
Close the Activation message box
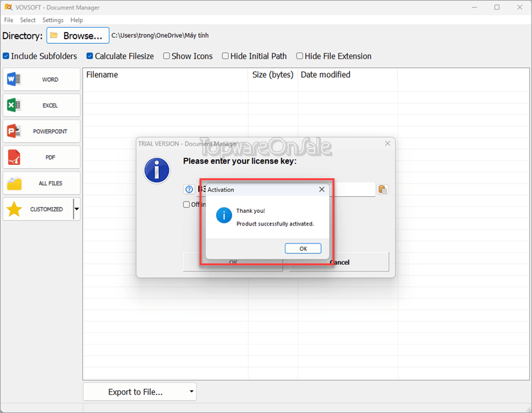[x=322, y=190]
